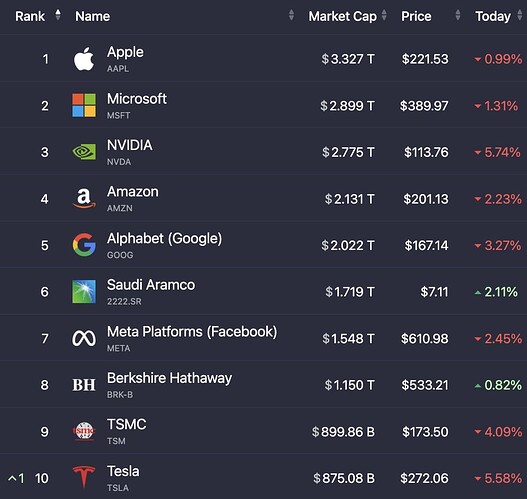Click the TSMC wafer logo
Screen dimensions: 527x499
tap(84, 431)
